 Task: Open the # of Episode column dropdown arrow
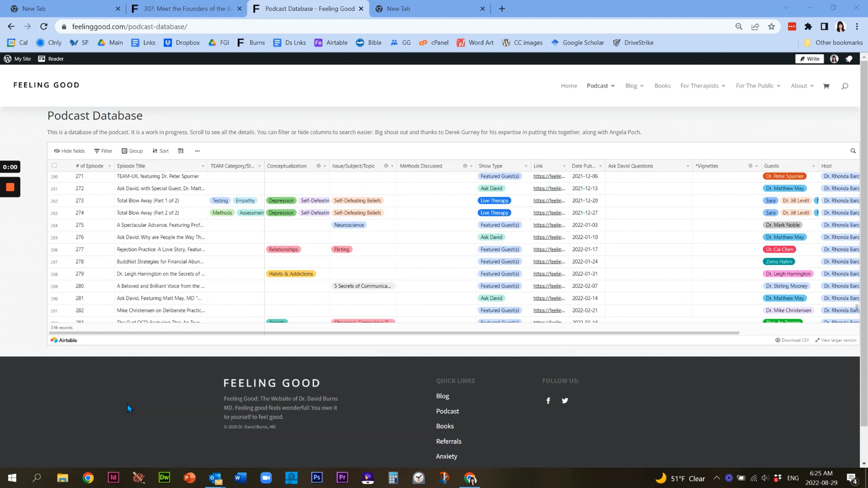(x=109, y=166)
